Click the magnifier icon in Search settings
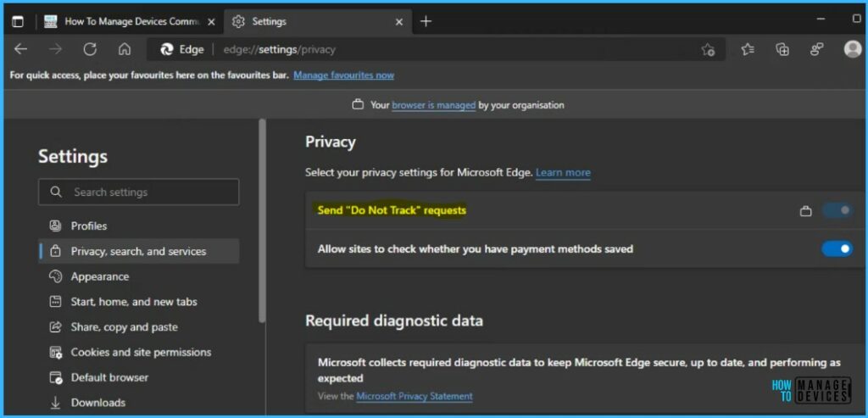 pyautogui.click(x=55, y=192)
